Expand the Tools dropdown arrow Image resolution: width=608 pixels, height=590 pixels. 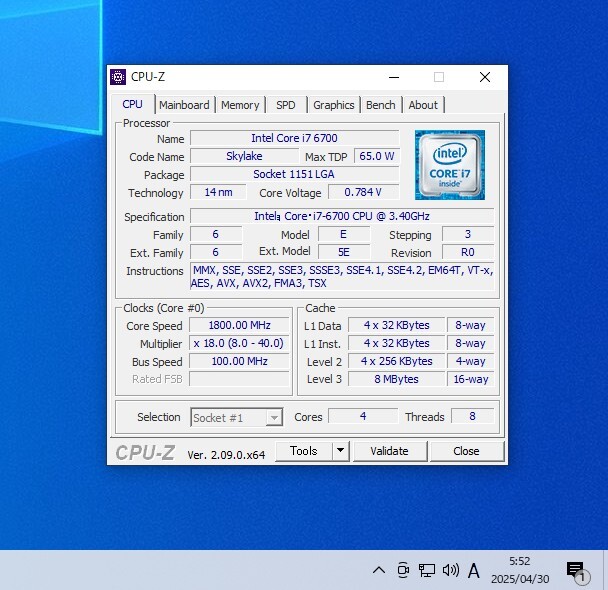tap(340, 451)
